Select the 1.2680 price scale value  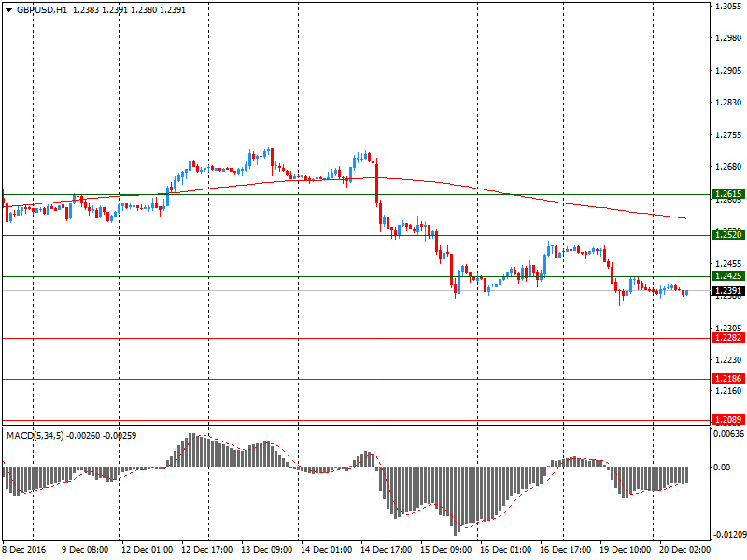(729, 167)
